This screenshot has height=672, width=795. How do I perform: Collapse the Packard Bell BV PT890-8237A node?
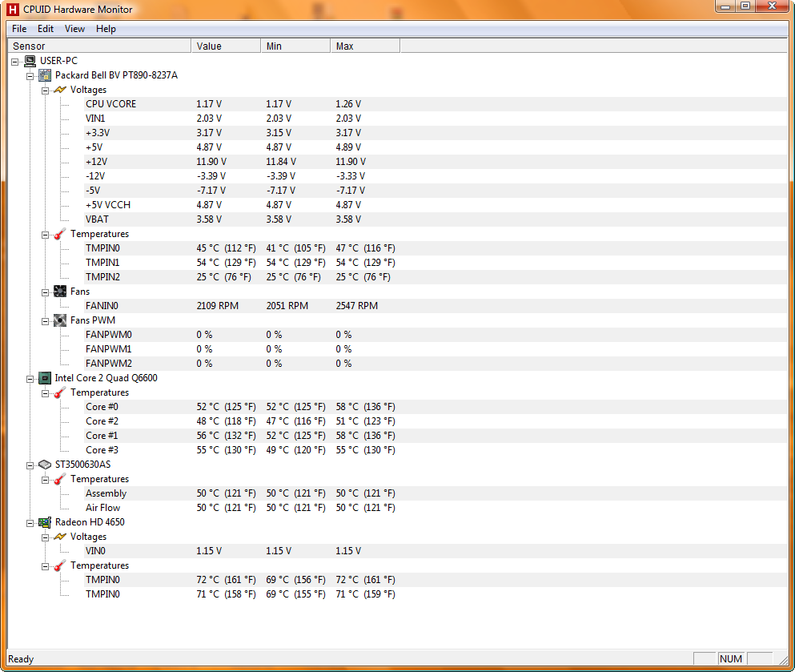coord(30,77)
